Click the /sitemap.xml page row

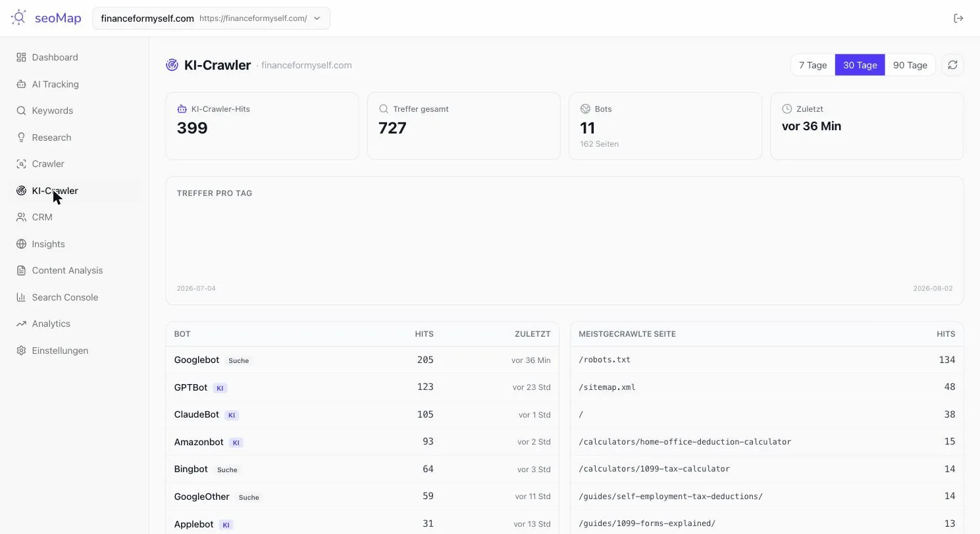(767, 387)
